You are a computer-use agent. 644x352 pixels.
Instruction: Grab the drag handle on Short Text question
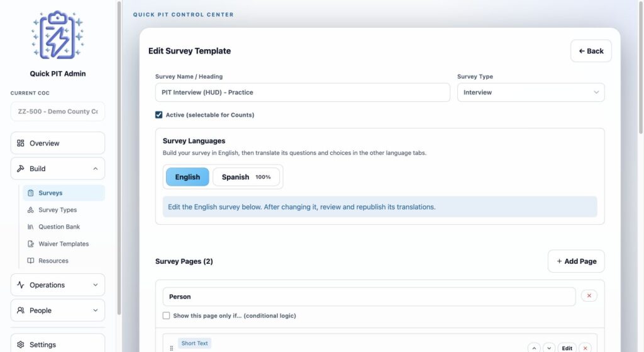[x=171, y=348]
